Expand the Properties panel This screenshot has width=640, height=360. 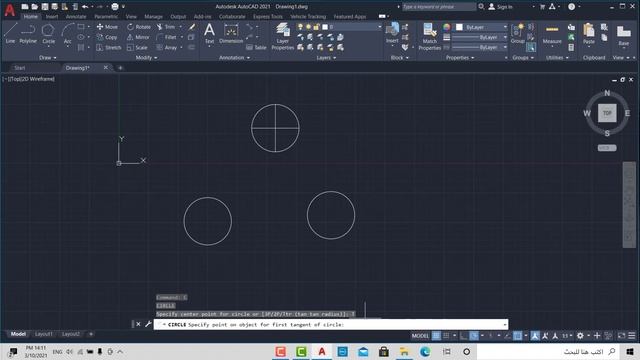460,58
